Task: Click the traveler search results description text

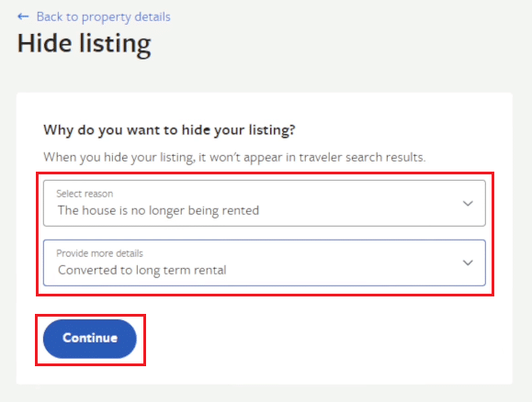Action: click(234, 157)
